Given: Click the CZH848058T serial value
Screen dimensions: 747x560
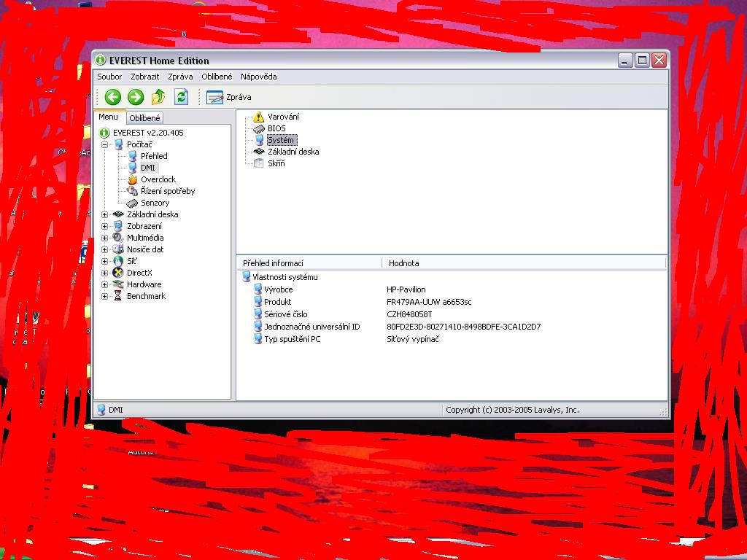Looking at the screenshot, I should point(409,314).
